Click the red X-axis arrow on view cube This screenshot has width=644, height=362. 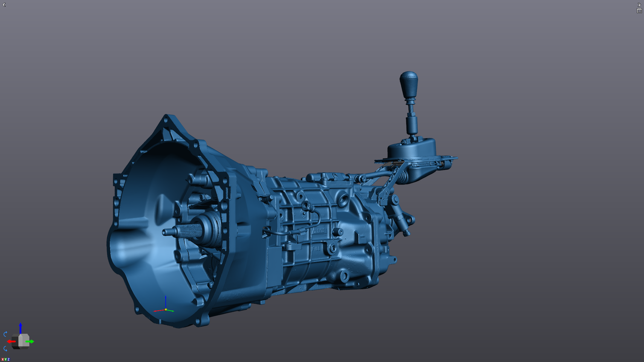11,341
